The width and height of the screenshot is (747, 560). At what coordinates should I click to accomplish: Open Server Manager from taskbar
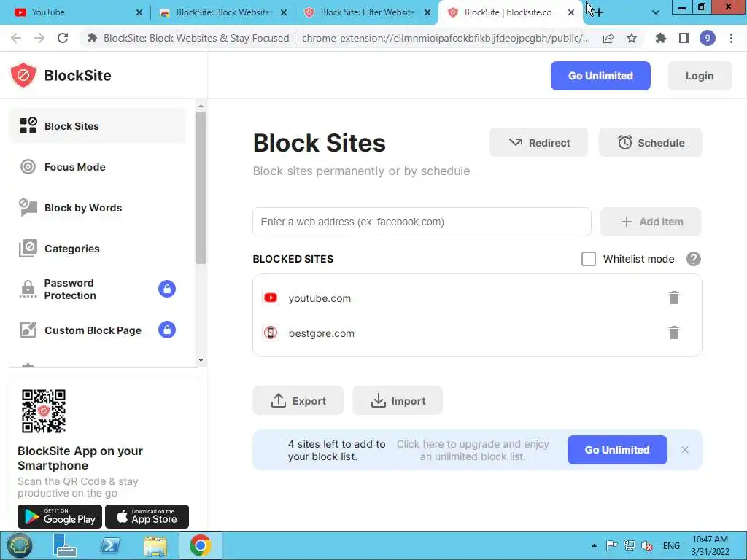coord(65,545)
